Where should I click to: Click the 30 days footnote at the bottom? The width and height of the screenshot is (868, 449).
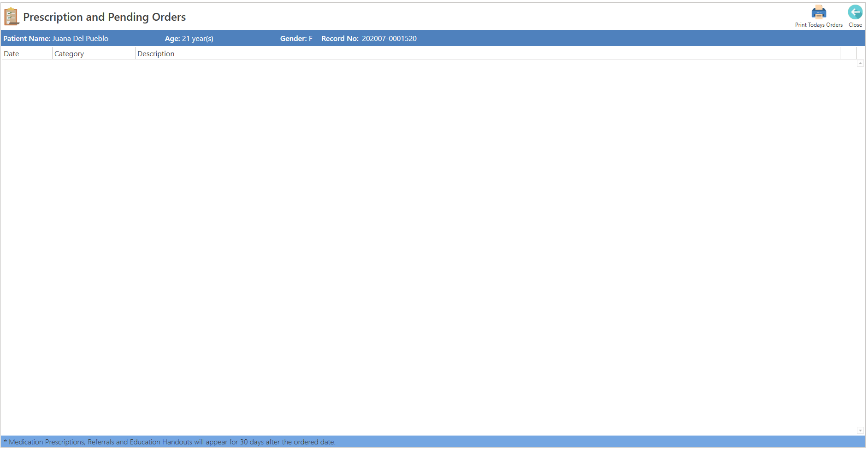tap(170, 442)
